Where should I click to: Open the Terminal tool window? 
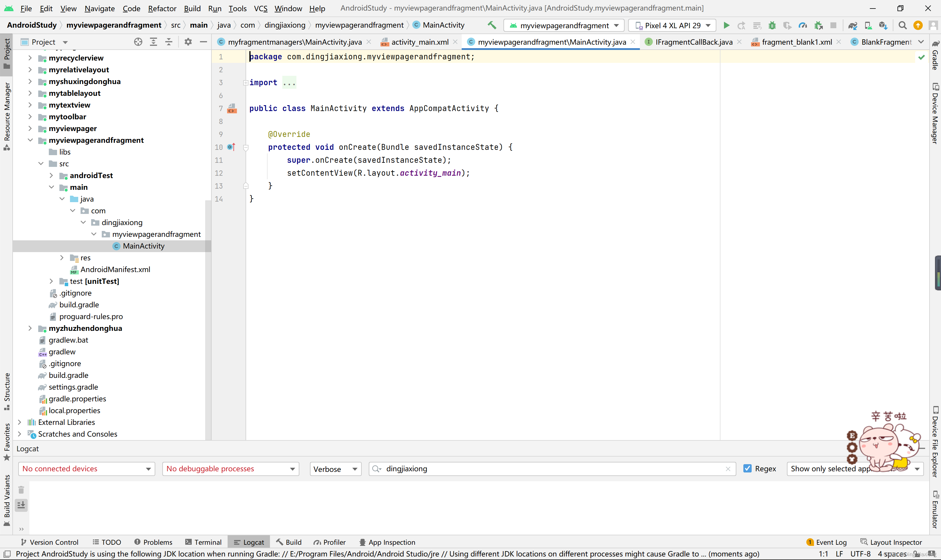203,542
